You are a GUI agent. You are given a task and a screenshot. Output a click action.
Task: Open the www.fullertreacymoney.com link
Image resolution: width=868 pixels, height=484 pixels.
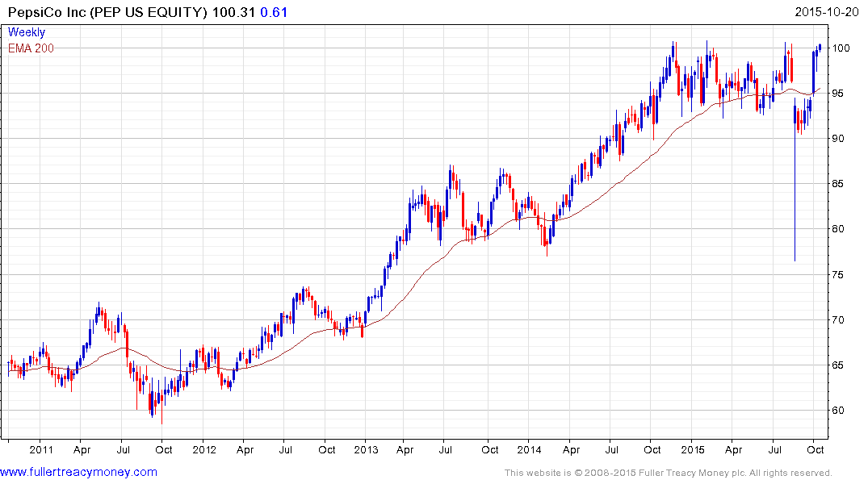tap(78, 472)
